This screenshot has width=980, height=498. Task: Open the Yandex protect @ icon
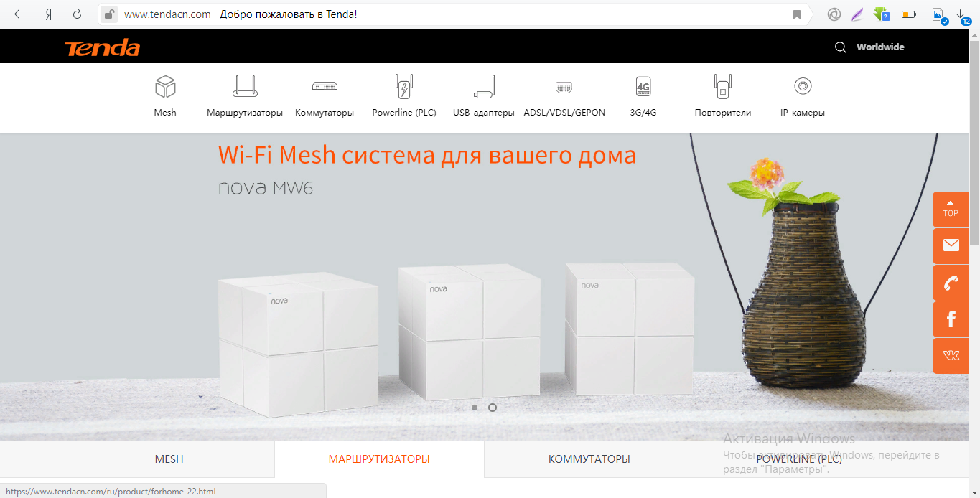click(x=834, y=14)
